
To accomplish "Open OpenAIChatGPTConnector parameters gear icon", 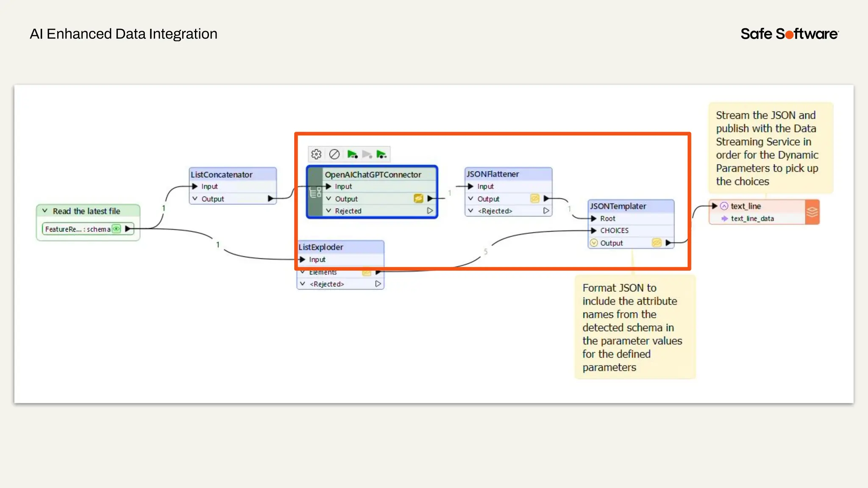I will point(316,154).
